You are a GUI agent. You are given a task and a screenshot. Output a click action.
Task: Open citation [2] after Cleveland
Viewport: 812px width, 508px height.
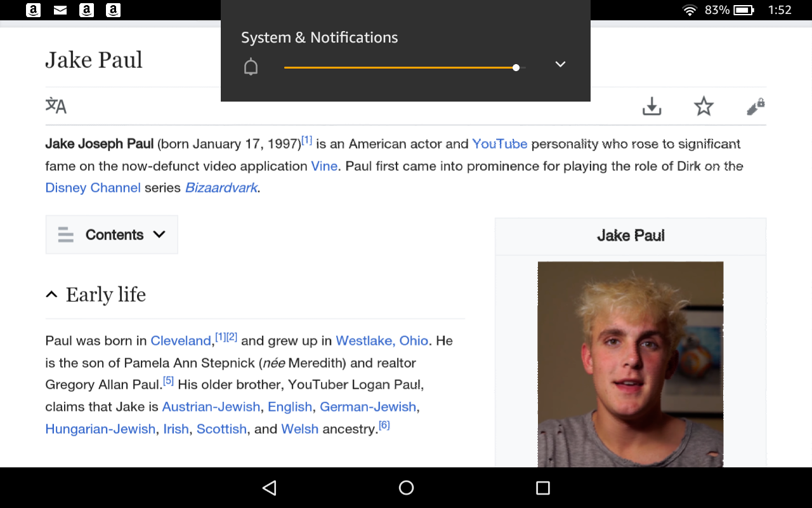pyautogui.click(x=232, y=337)
